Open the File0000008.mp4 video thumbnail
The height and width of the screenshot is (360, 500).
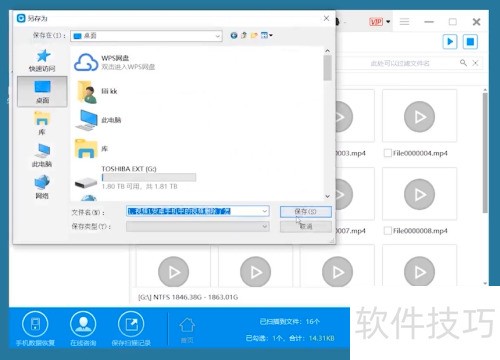[419, 194]
